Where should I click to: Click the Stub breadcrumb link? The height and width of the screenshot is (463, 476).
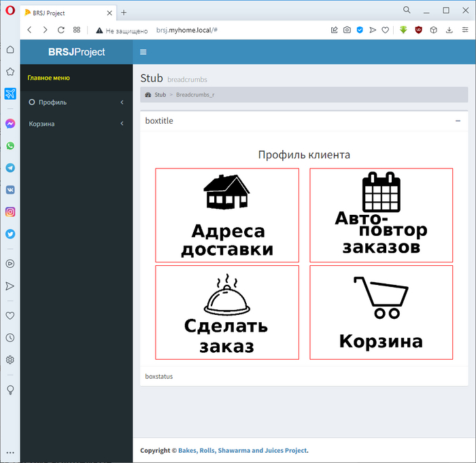(160, 95)
